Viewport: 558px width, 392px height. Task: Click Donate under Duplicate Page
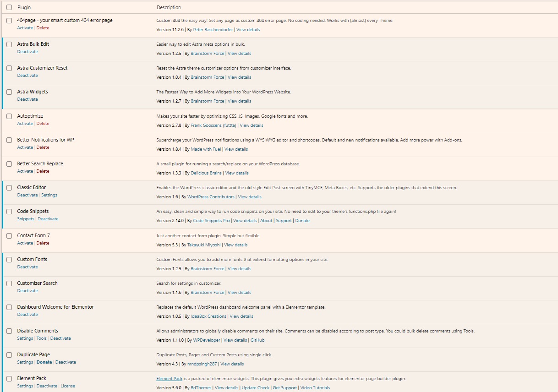[44, 362]
